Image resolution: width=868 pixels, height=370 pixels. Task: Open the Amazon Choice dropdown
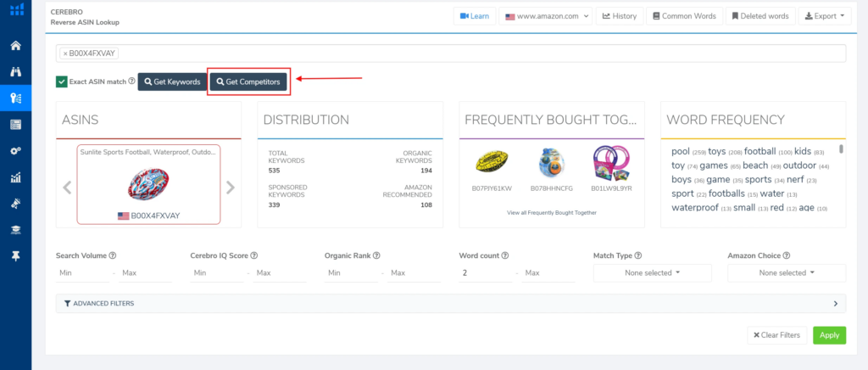coord(787,273)
